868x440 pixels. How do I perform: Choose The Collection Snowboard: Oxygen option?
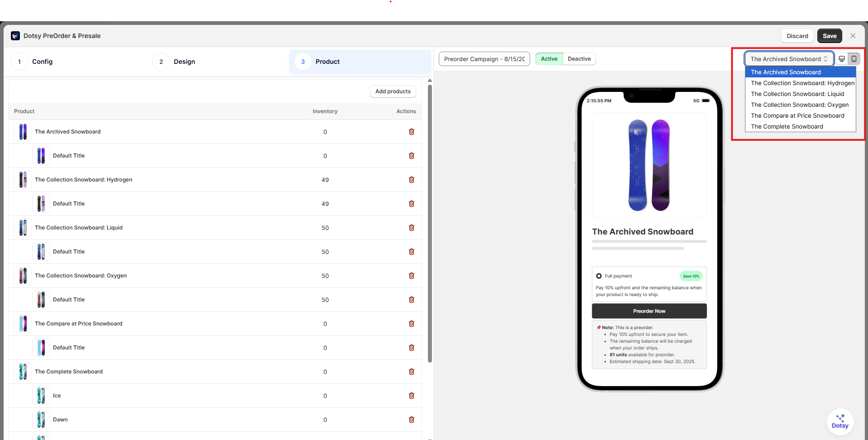(x=799, y=105)
